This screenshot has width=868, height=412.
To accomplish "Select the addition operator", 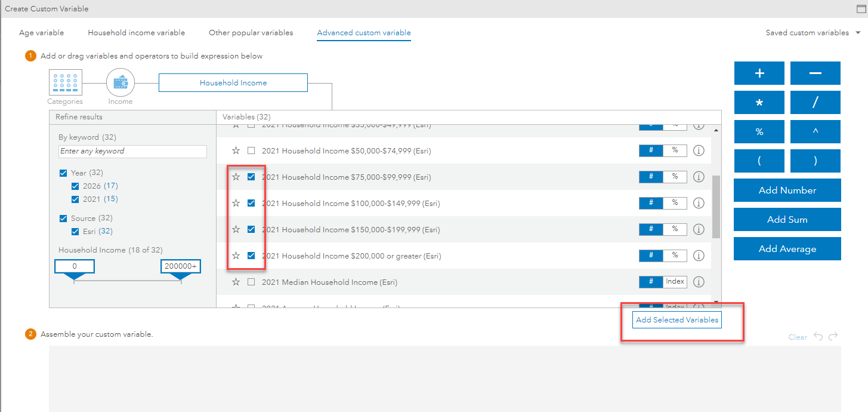I will point(759,73).
